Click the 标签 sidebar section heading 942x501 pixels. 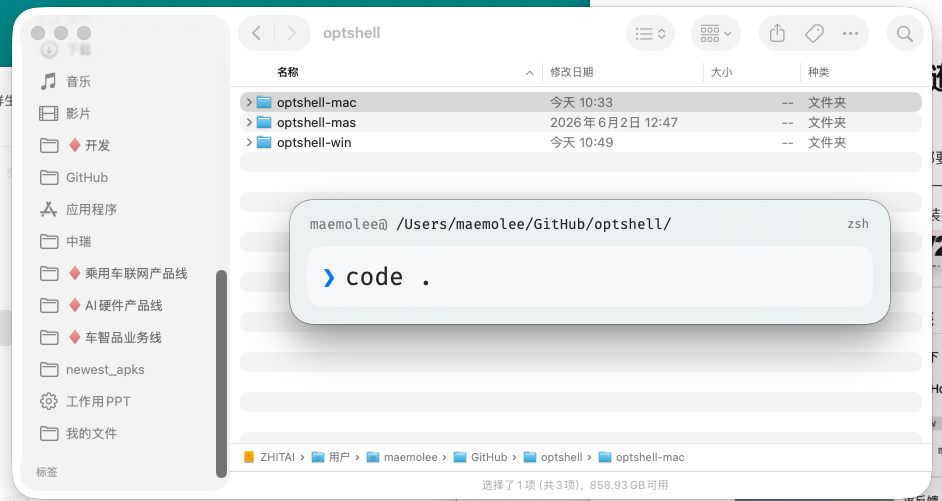tap(46, 472)
